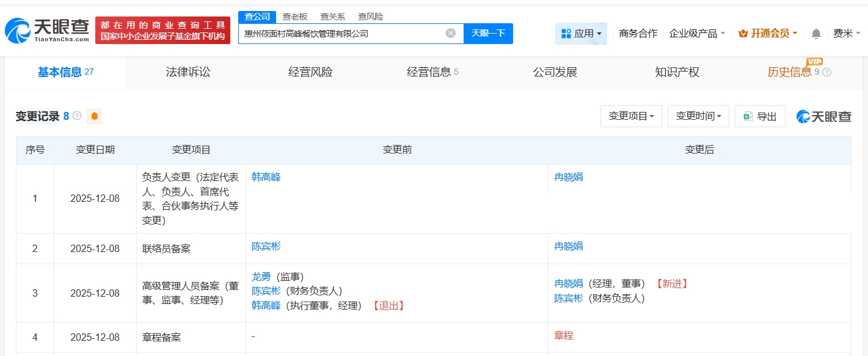Click help icon beside 历史信息 tab
Screen dimensions: 868x356
click(x=827, y=72)
